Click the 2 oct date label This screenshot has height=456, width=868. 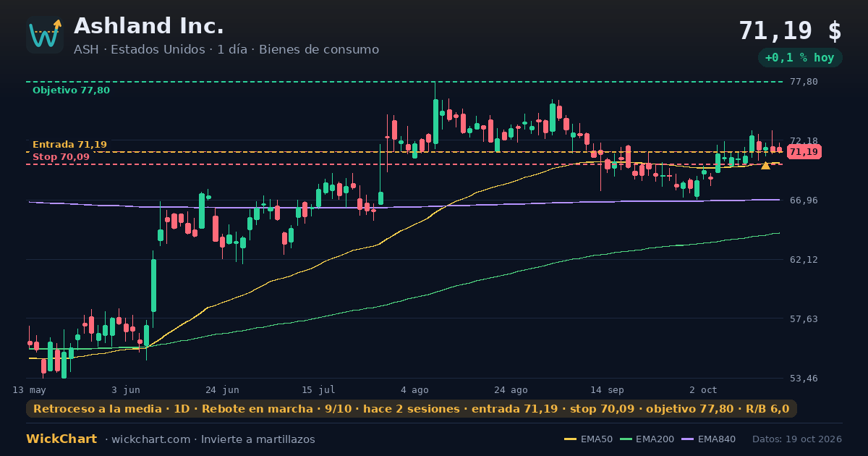(x=703, y=389)
